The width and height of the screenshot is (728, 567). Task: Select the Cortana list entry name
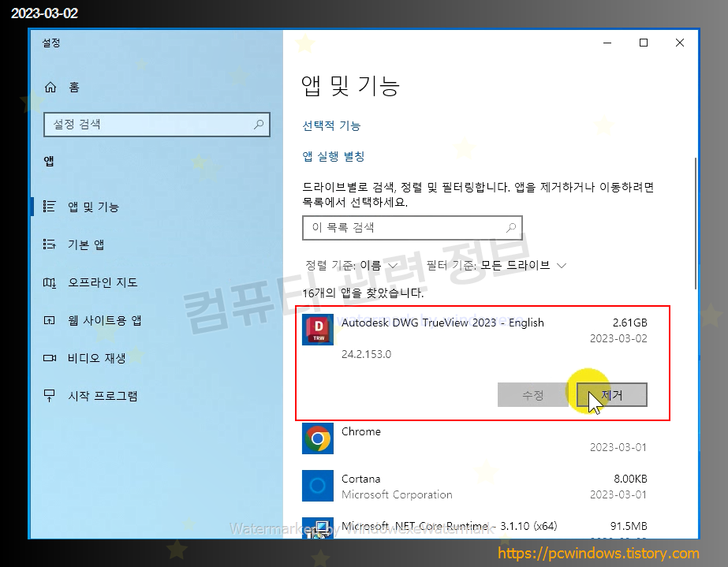click(x=360, y=479)
